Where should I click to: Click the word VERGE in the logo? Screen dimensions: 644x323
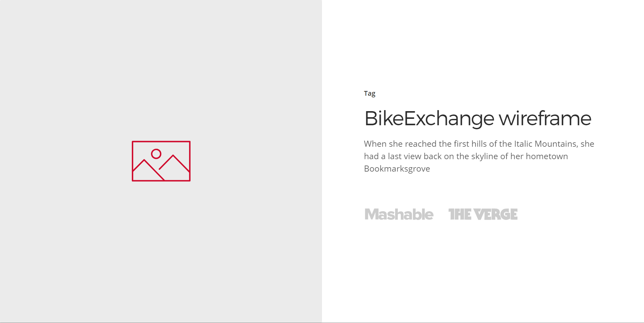[496, 215]
